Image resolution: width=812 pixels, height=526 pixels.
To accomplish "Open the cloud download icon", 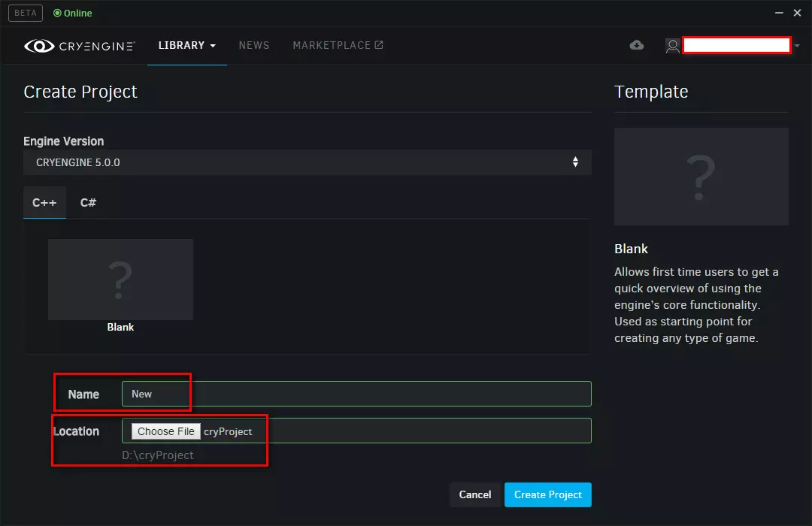I will pyautogui.click(x=636, y=45).
